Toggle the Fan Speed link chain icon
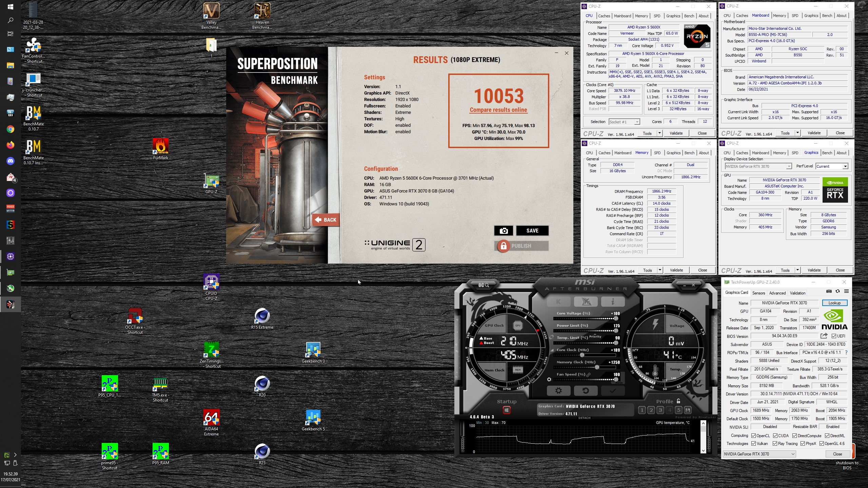This screenshot has height=488, width=868. (589, 374)
